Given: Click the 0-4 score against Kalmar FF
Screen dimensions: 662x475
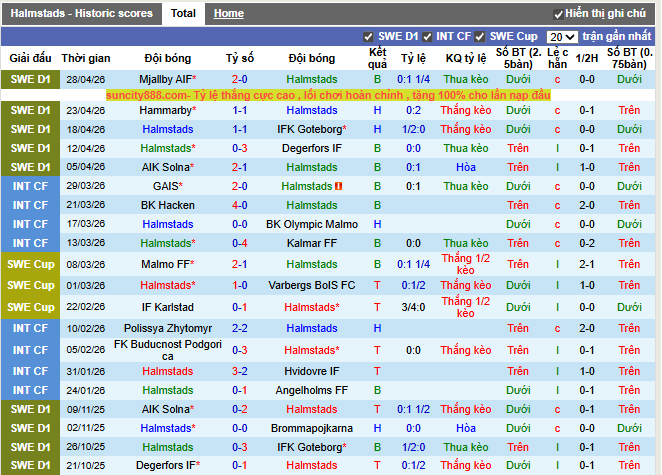Looking at the screenshot, I should [x=239, y=243].
